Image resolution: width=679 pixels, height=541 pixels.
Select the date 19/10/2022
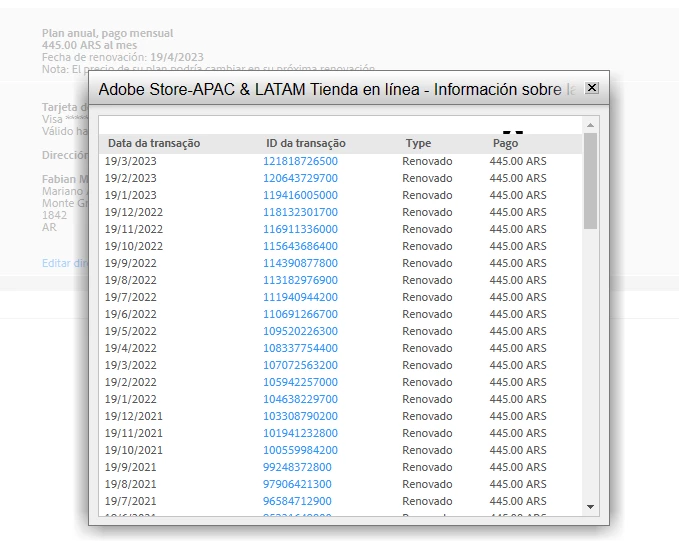pos(134,246)
